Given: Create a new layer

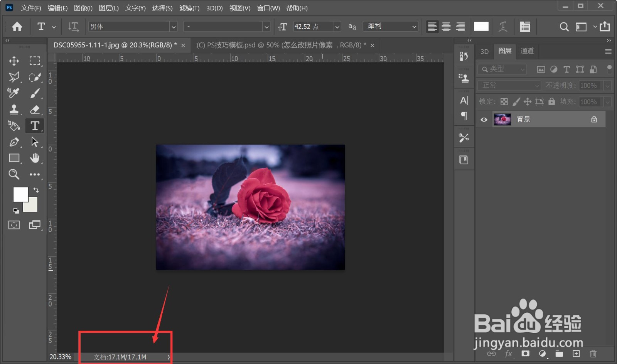Looking at the screenshot, I should tap(576, 354).
